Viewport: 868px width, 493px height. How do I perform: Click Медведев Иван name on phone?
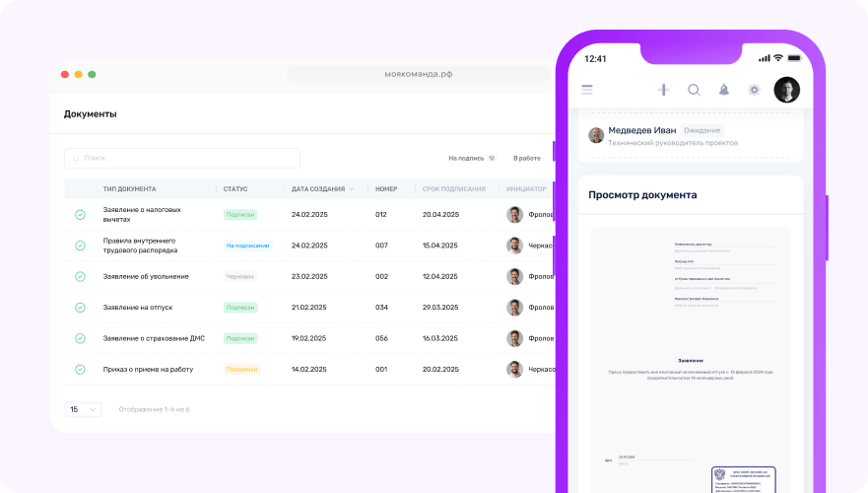(x=642, y=130)
